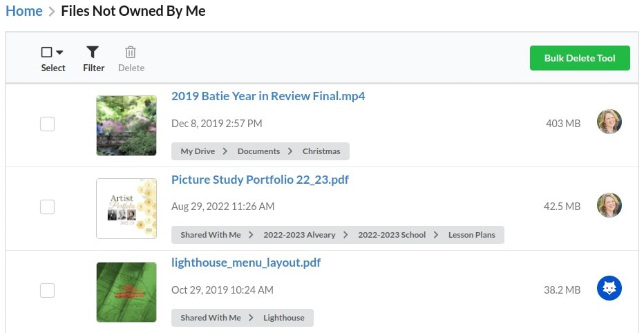Open lighthouse_menu_layout.pdf file link
Image resolution: width=644 pixels, height=333 pixels.
(x=246, y=263)
